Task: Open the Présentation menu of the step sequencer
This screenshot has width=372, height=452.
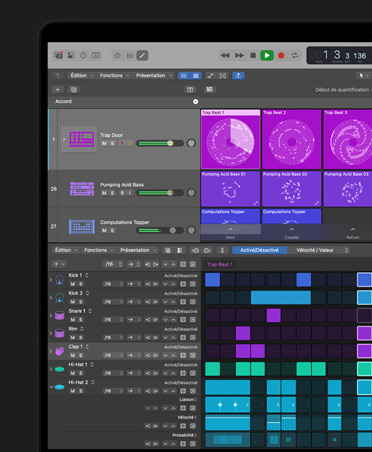Action: coord(138,250)
